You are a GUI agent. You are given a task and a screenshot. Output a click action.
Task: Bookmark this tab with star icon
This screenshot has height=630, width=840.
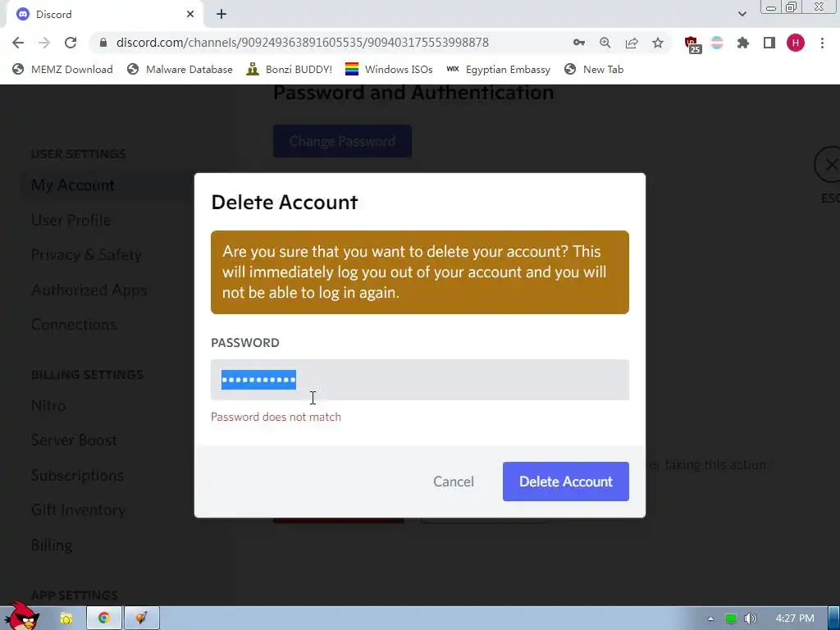[658, 43]
